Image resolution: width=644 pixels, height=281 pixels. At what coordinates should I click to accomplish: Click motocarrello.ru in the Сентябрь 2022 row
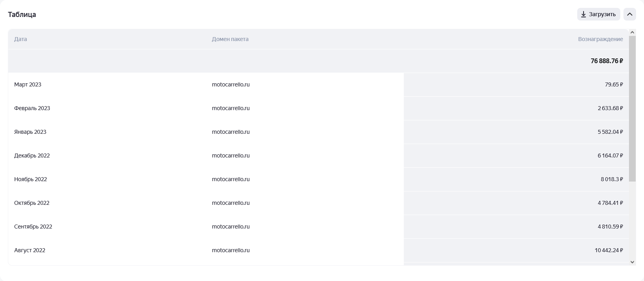click(x=231, y=227)
